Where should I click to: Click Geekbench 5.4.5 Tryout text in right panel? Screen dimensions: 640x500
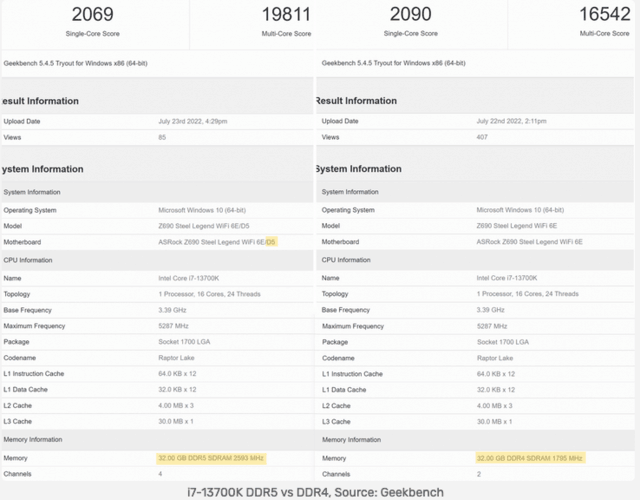pos(393,63)
